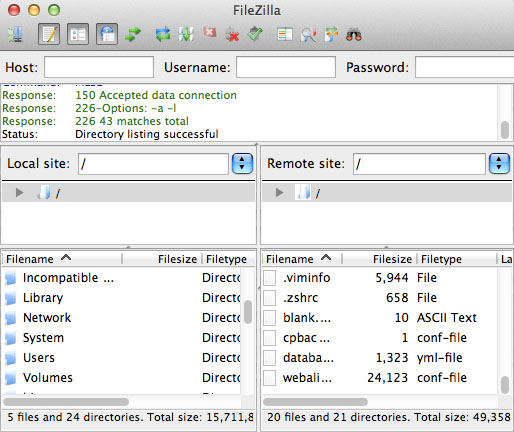Viewport: 514px width, 432px height.
Task: Sort local files by Filesize column
Action: tap(162, 259)
